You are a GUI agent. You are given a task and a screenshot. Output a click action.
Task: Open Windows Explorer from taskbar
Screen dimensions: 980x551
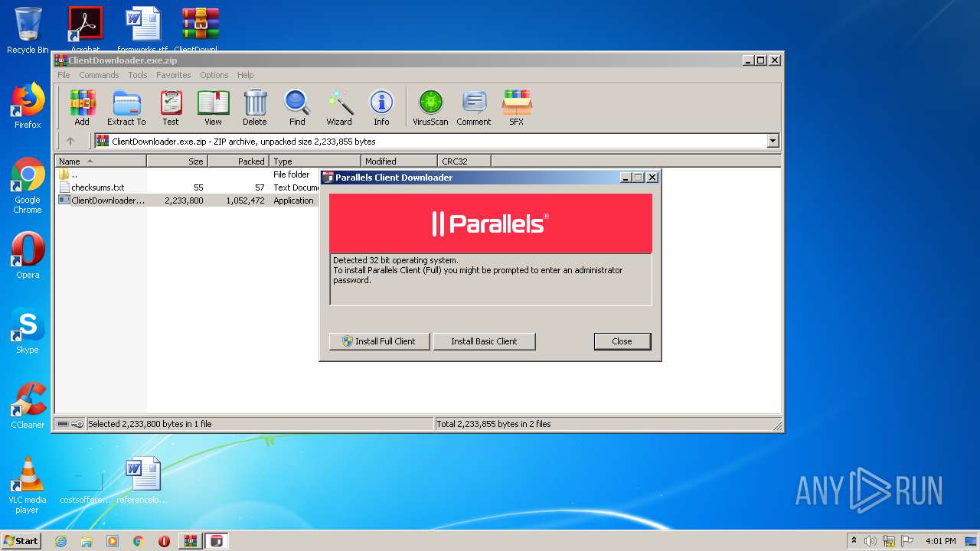tap(87, 541)
